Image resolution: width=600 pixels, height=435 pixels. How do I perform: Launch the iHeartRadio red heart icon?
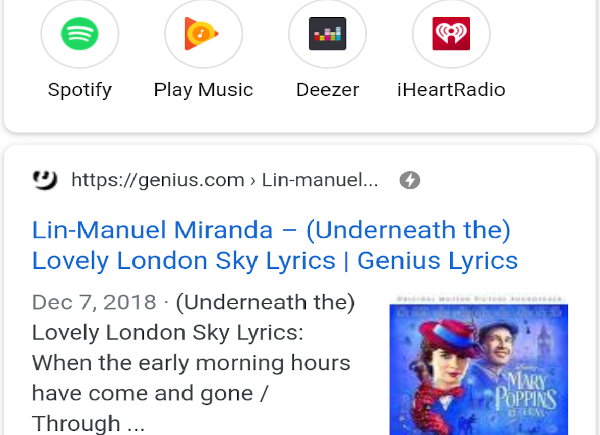(451, 34)
